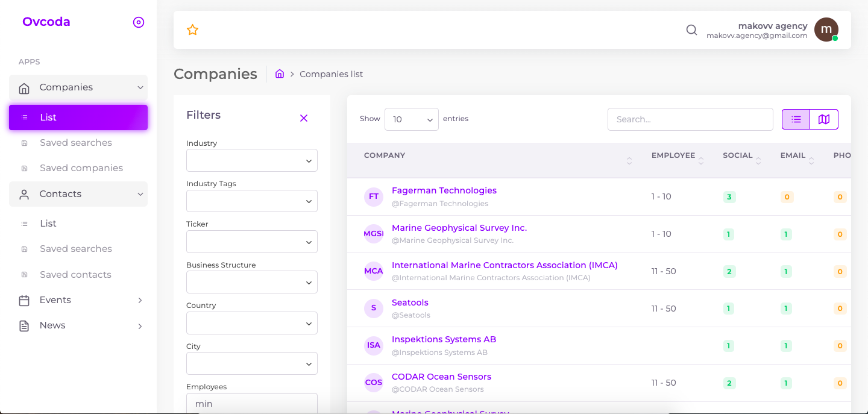Open the Industry Tags filter dropdown
868x414 pixels.
[x=252, y=201]
